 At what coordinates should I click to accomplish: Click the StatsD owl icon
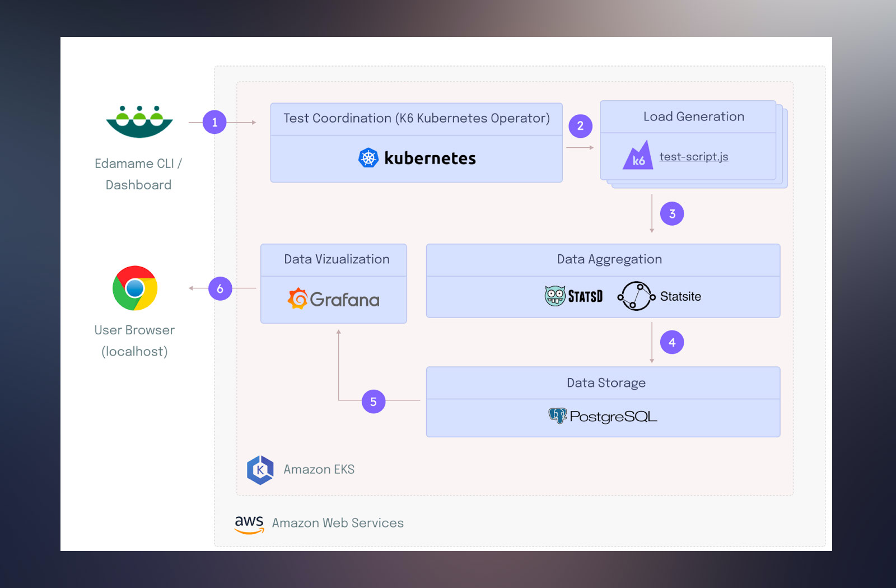[555, 296]
